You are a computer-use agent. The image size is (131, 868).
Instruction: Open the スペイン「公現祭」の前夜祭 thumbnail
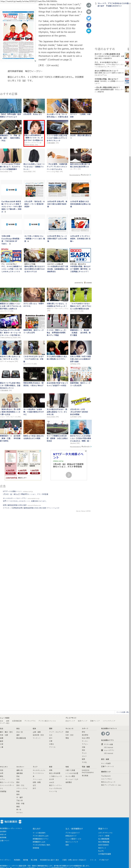point(81,106)
